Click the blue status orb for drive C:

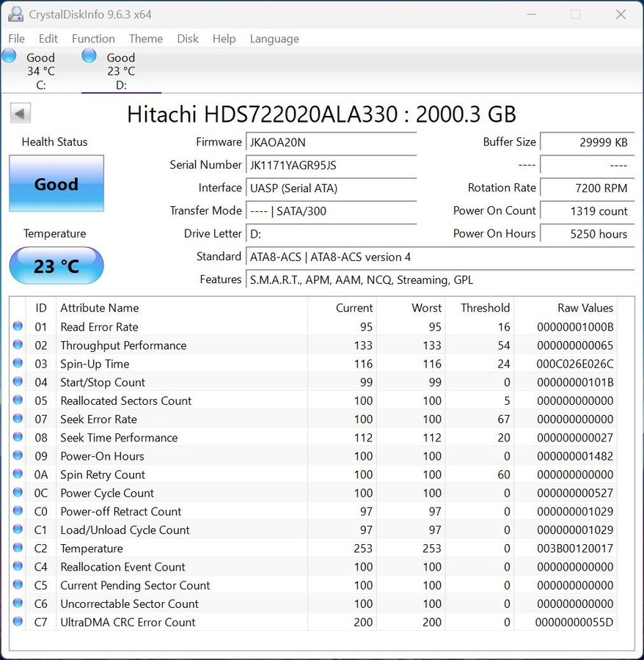[9, 56]
